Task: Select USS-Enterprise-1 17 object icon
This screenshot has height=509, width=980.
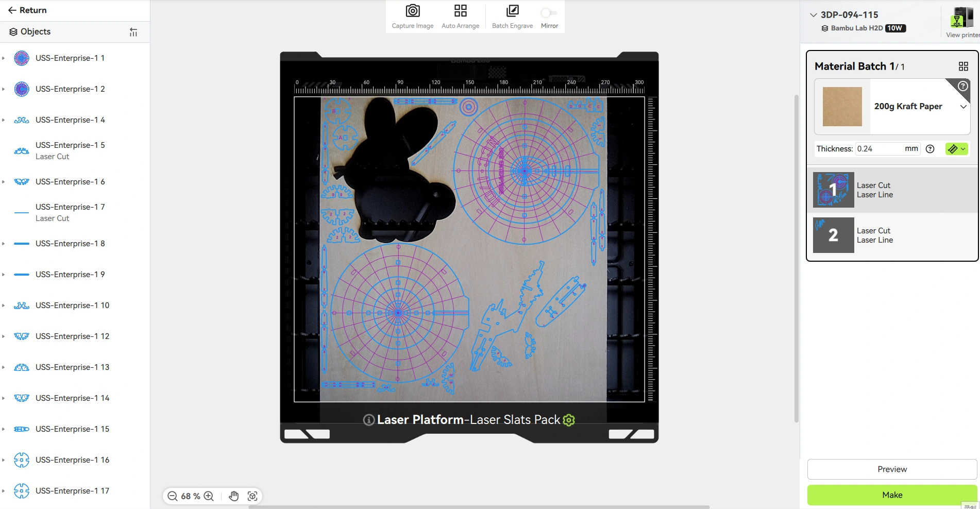Action: click(22, 491)
